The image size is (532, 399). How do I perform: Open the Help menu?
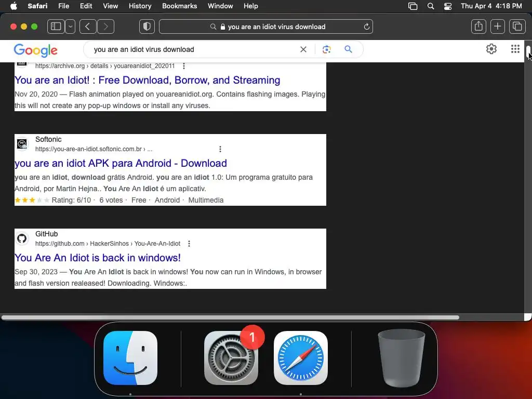tap(251, 6)
